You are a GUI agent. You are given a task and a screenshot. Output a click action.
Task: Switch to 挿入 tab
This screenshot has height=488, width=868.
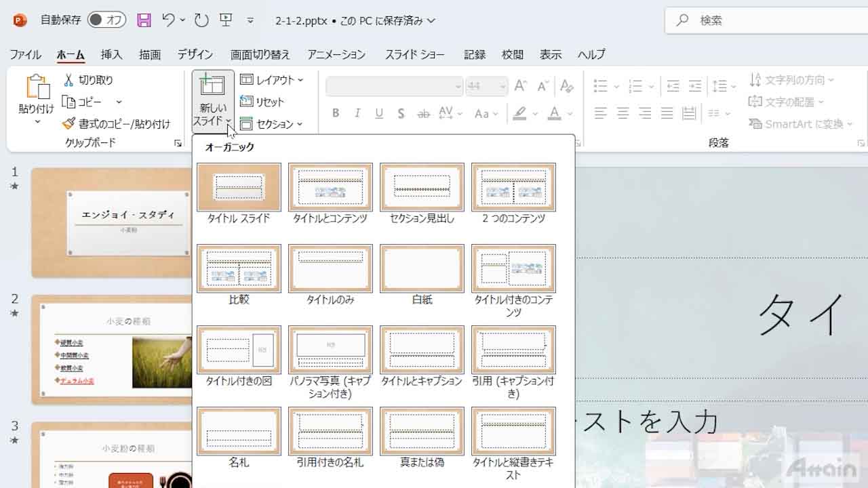pyautogui.click(x=111, y=54)
